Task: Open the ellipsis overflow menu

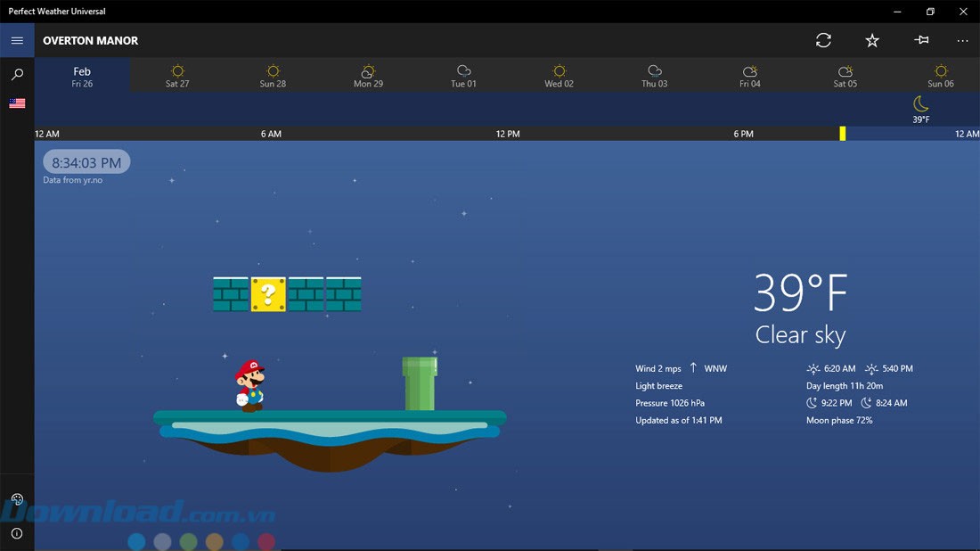Action: click(x=962, y=40)
